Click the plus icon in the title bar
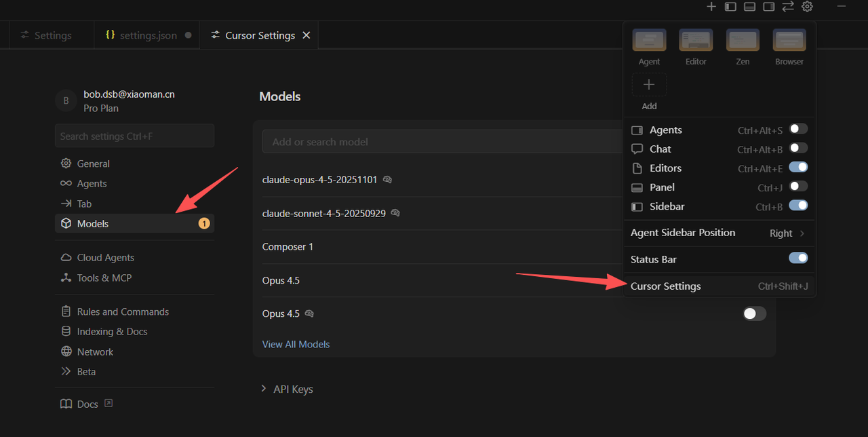 point(711,7)
